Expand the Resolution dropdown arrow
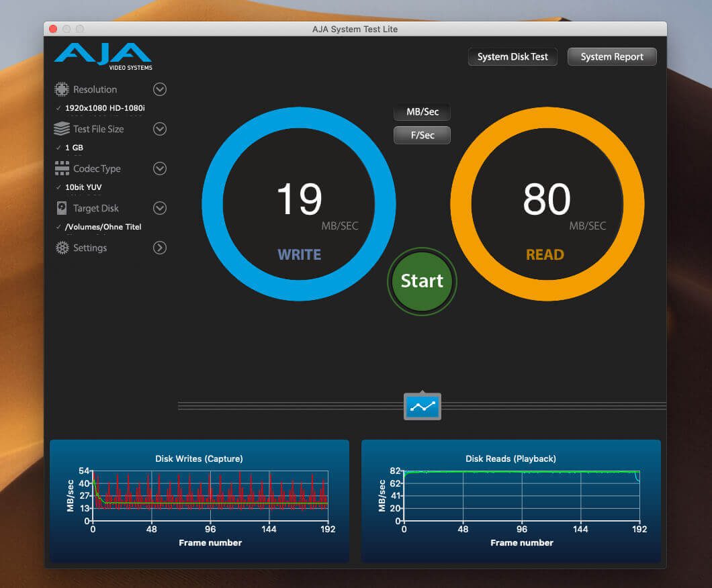The height and width of the screenshot is (588, 712). [160, 89]
